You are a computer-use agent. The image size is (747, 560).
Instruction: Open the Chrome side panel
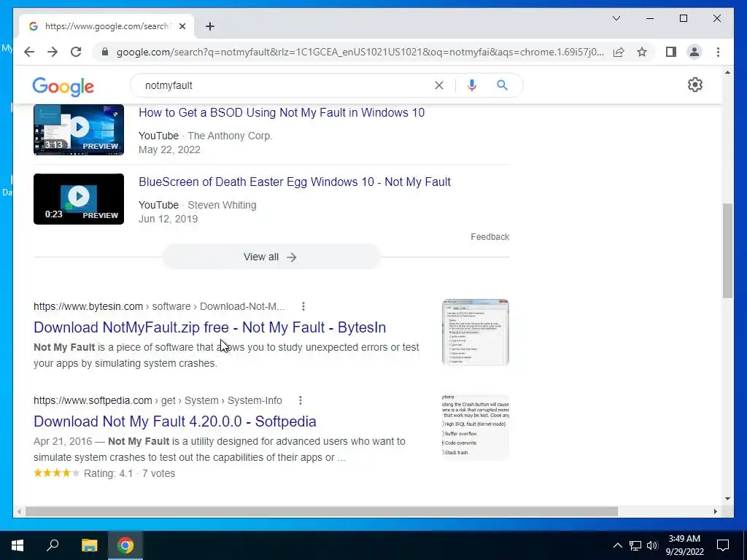point(671,52)
